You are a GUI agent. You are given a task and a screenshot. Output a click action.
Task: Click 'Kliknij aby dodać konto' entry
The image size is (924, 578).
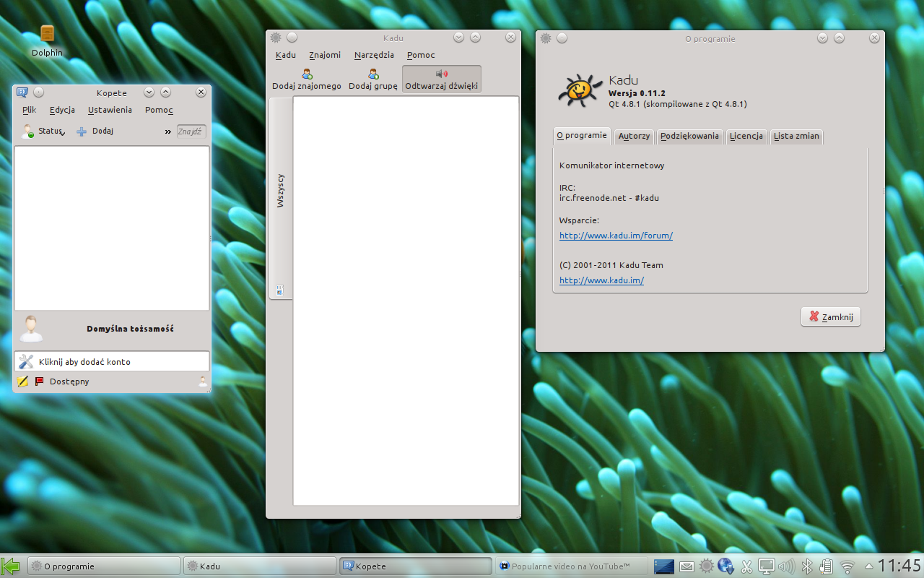(112, 361)
